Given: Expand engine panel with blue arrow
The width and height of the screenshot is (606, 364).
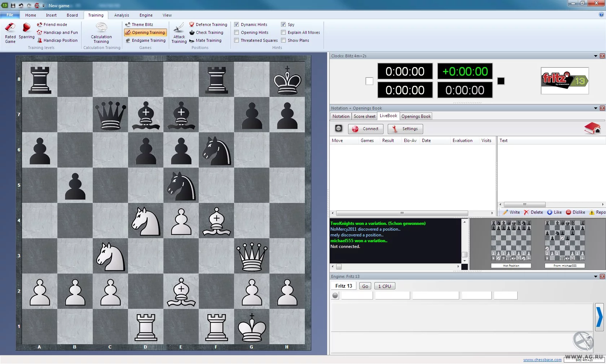Looking at the screenshot, I should coord(599,317).
